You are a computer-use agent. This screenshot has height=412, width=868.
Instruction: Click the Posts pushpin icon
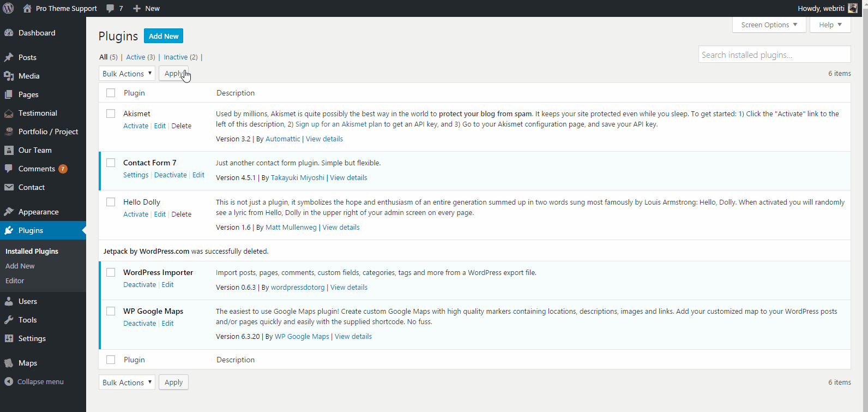[x=9, y=57]
